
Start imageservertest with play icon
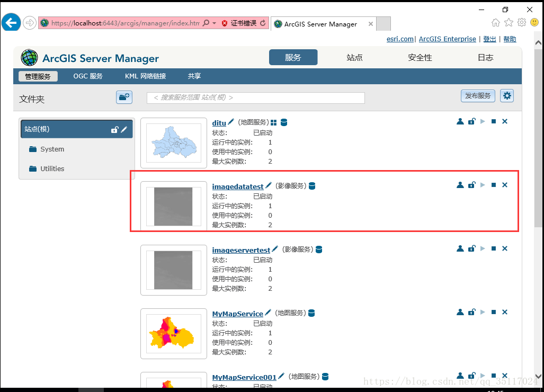point(483,248)
